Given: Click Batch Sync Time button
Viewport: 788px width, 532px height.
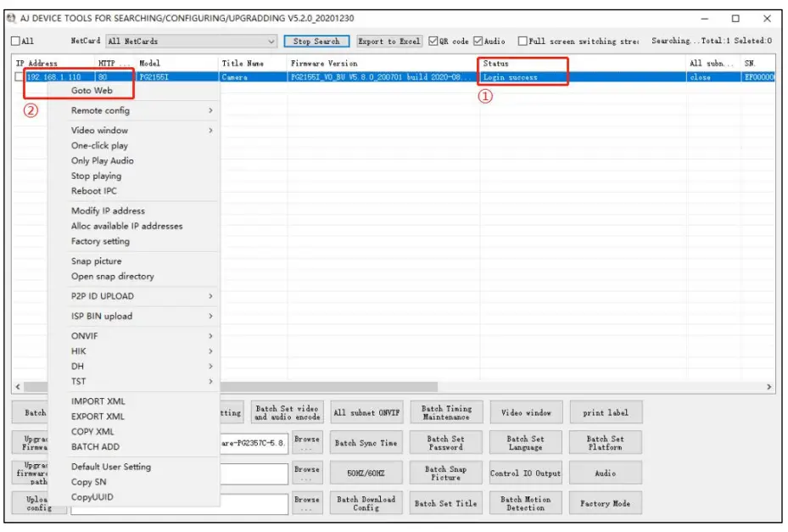Looking at the screenshot, I should (366, 443).
